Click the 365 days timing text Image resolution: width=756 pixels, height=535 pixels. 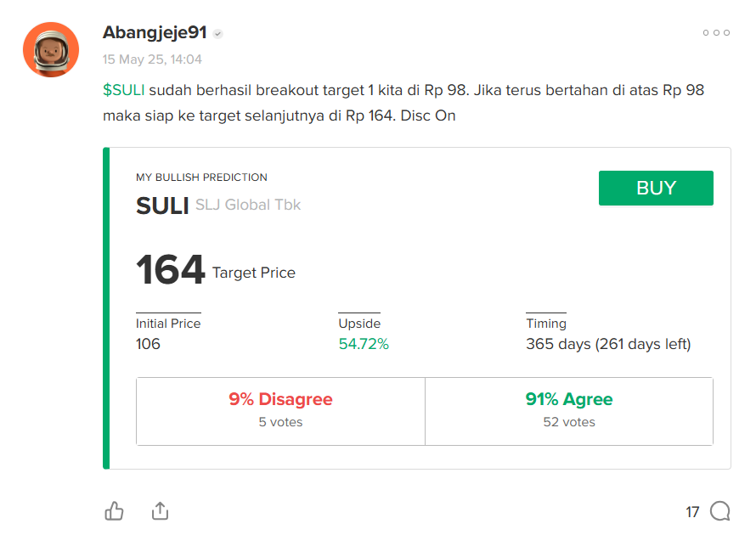point(608,344)
